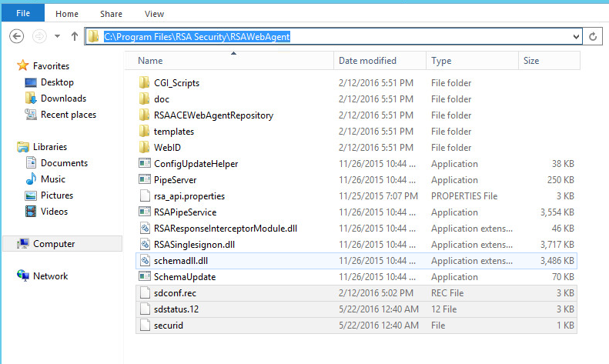Click the WebID folder icon

[x=144, y=148]
